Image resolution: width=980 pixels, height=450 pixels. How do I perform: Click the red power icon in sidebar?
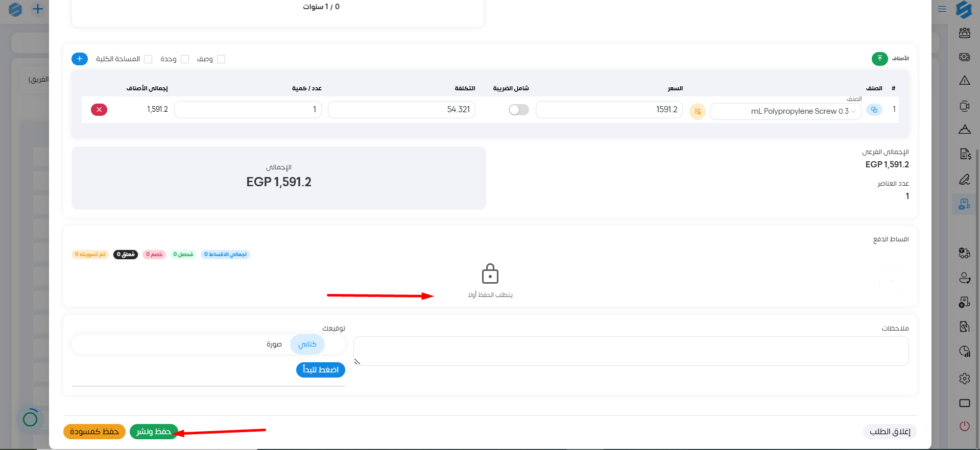click(964, 426)
